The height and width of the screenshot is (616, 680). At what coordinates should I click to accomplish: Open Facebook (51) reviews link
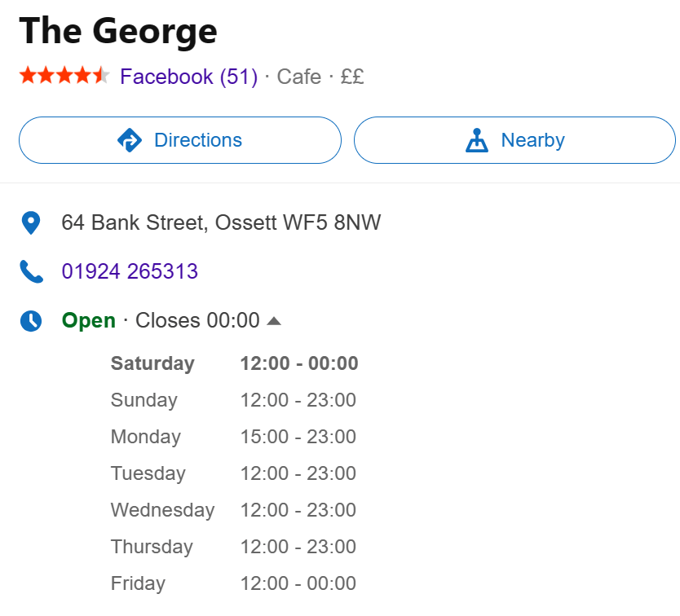[x=188, y=77]
